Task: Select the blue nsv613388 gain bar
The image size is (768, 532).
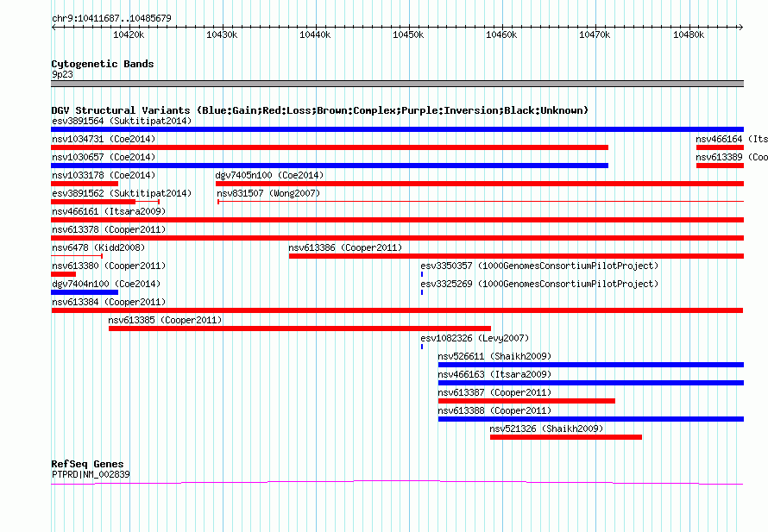Action: (591, 419)
